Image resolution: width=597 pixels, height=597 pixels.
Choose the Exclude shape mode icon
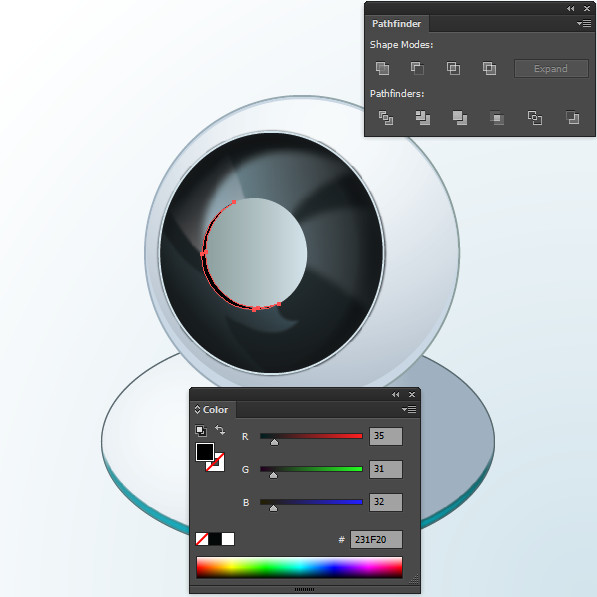[489, 69]
